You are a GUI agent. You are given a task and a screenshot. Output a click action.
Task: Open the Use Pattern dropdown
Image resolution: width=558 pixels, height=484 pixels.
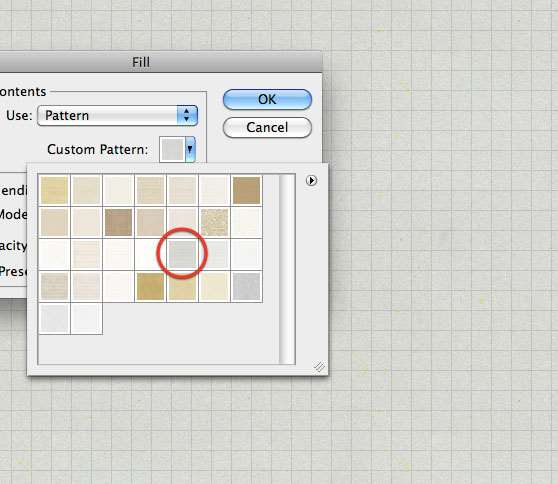pos(117,115)
